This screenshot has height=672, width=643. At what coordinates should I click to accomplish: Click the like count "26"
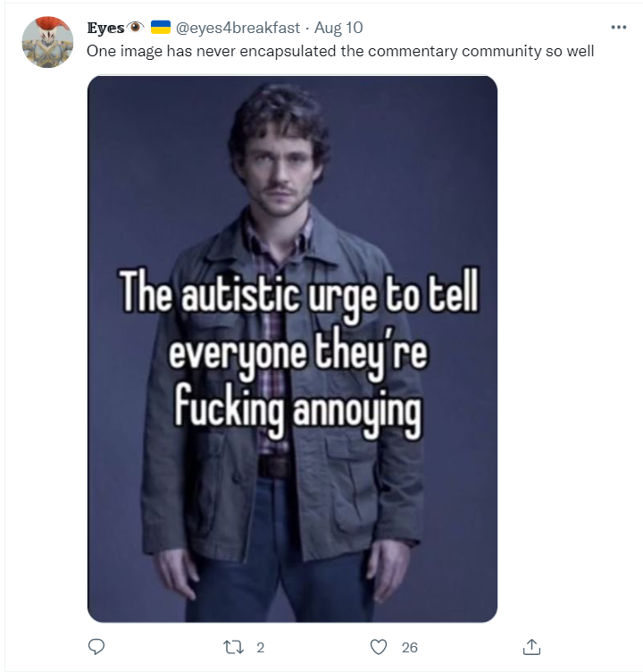pos(410,648)
